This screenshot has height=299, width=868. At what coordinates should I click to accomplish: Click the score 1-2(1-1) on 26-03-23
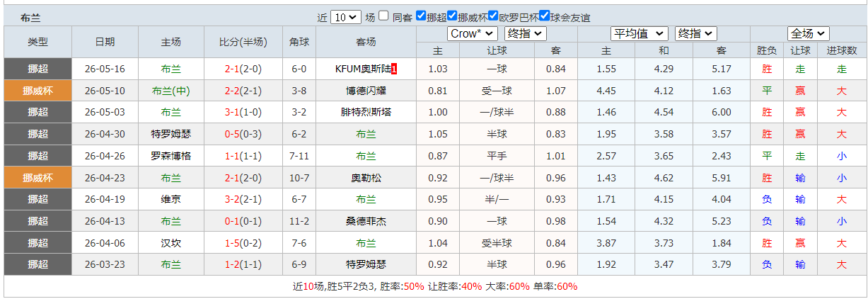click(243, 264)
